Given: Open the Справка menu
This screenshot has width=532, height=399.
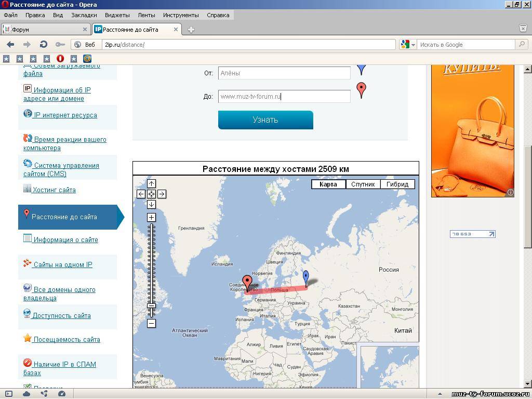Looking at the screenshot, I should click(x=218, y=15).
